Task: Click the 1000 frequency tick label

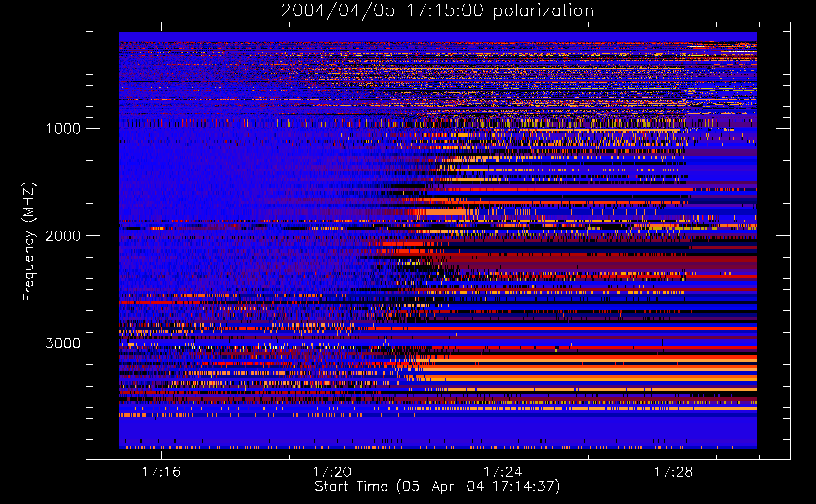Action: [63, 129]
